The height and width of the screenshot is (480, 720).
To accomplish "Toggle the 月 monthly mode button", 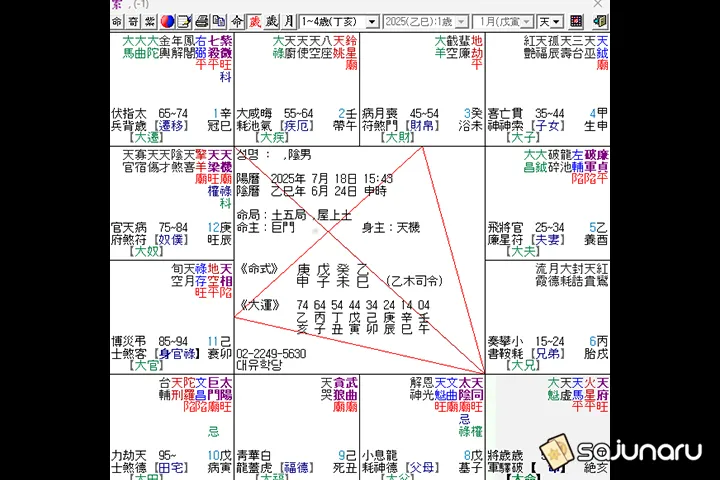I will (289, 21).
